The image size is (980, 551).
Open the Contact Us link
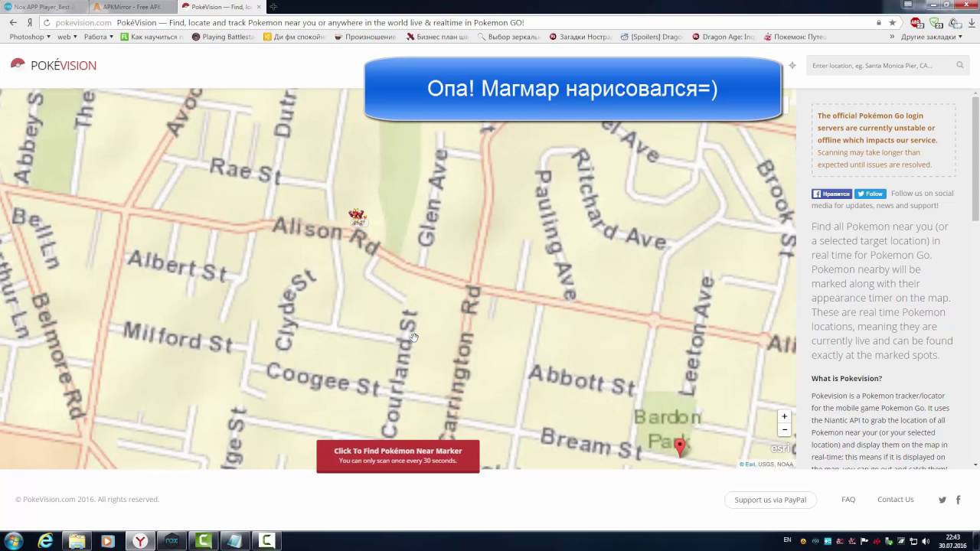pos(896,500)
